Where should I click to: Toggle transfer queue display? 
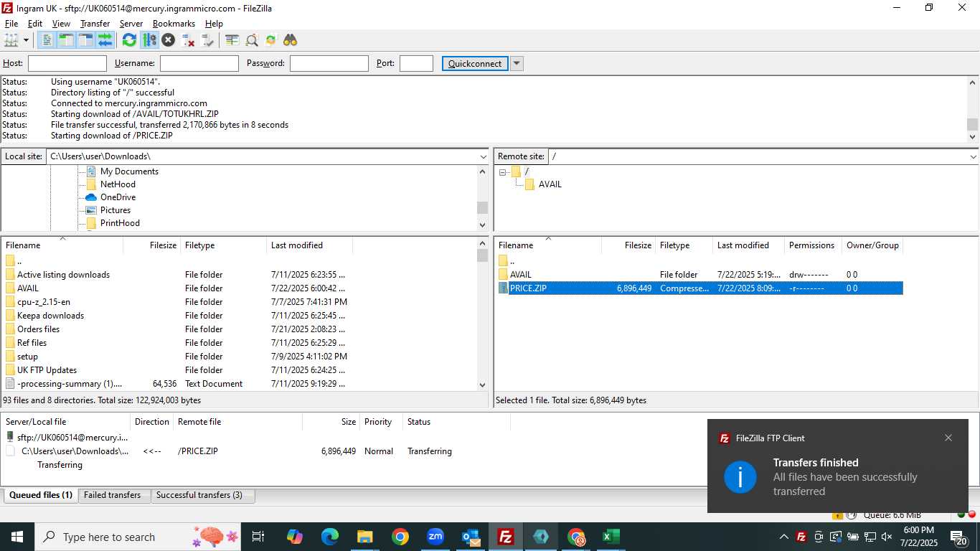pos(105,40)
